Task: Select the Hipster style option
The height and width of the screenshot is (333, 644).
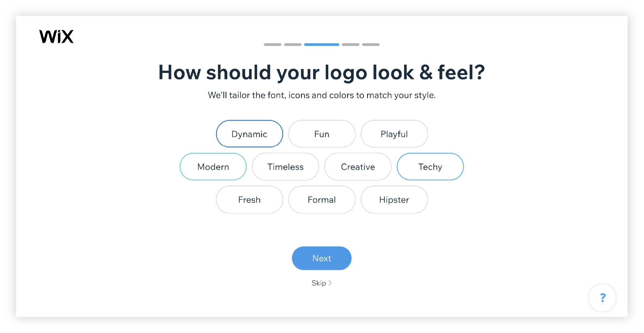Action: [x=393, y=200]
